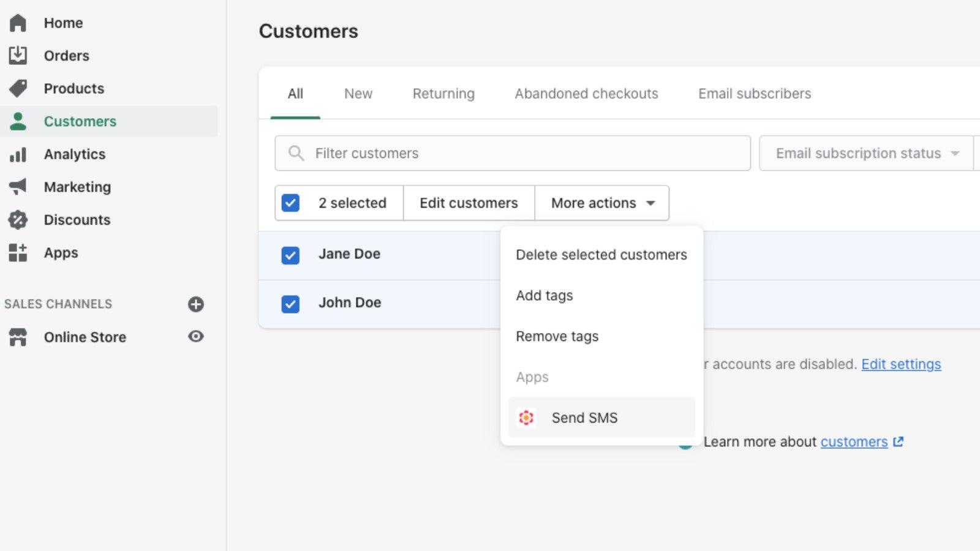980x551 pixels.
Task: Toggle the select-all customers checkbox
Action: pyautogui.click(x=290, y=203)
